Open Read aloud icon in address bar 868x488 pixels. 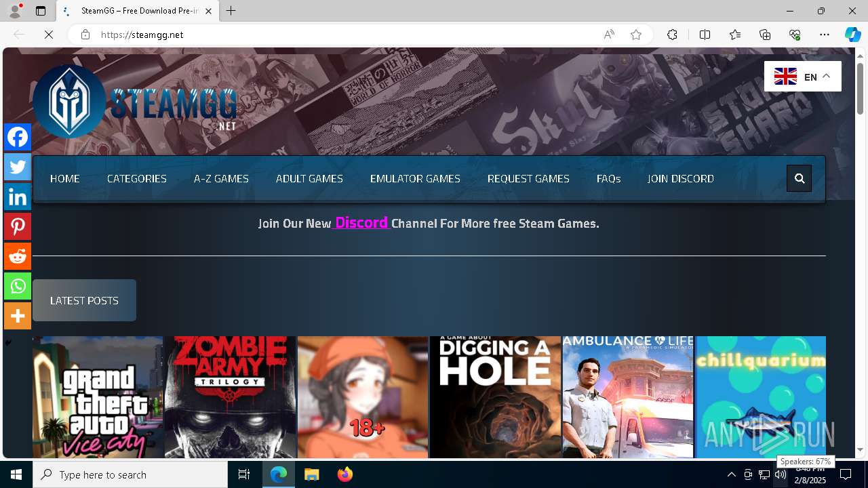coord(609,35)
